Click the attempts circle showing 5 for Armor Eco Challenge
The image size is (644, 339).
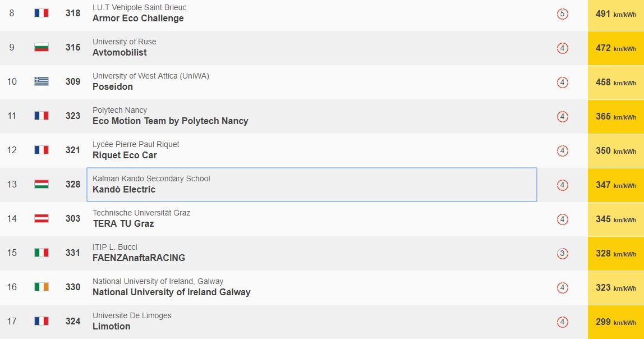[x=563, y=14]
